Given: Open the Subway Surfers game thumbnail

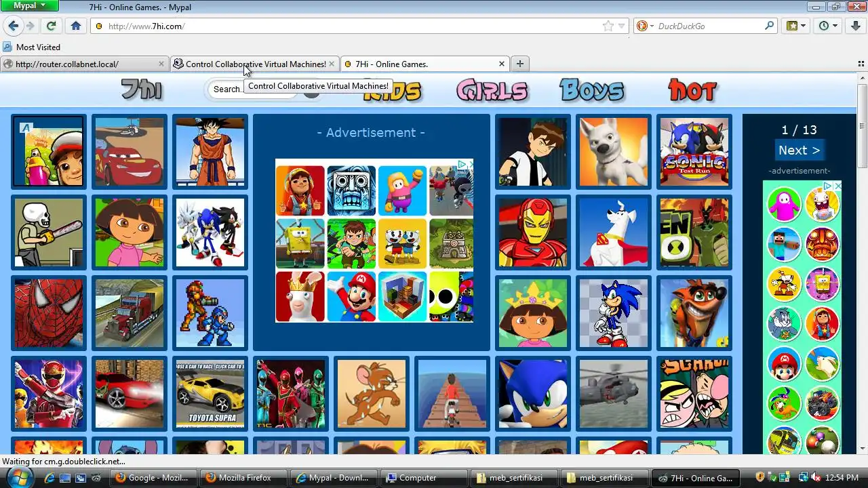Looking at the screenshot, I should point(49,151).
